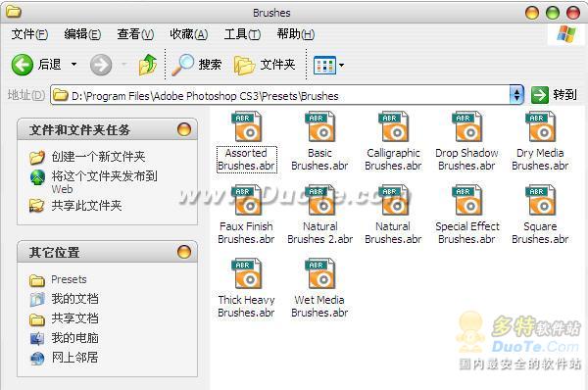Click the green Back arrow icon
This screenshot has height=390, width=588.
click(x=23, y=65)
